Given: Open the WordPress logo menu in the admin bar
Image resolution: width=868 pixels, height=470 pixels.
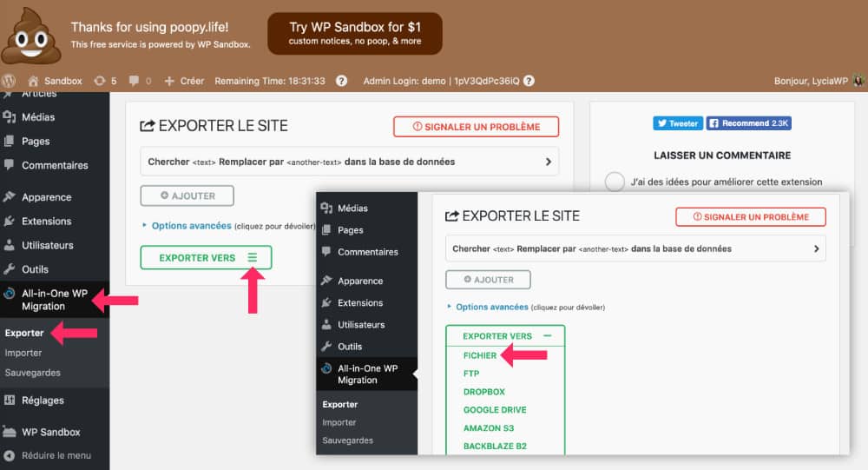Looking at the screenshot, I should click(x=9, y=81).
